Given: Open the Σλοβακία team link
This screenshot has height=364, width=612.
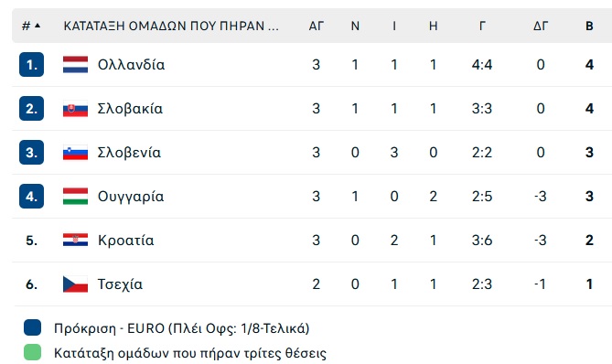Looking at the screenshot, I should point(130,109).
